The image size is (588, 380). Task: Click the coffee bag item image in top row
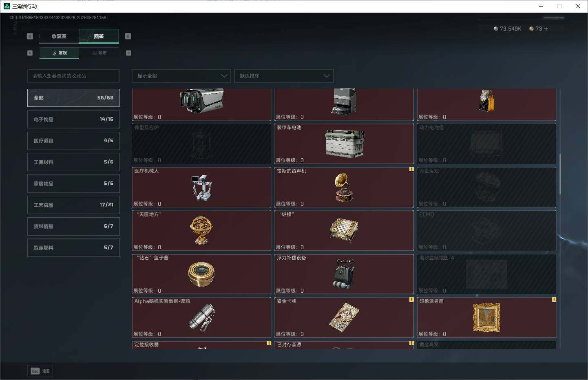point(486,100)
